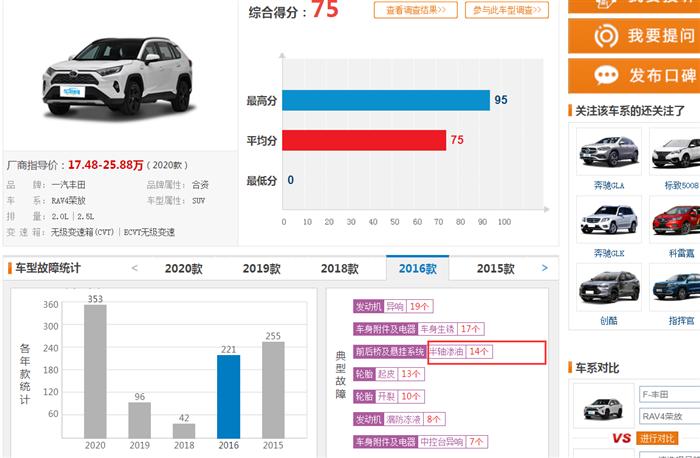Click the 进行对比 compare button
Screen dimensions: 700x458
657,438
